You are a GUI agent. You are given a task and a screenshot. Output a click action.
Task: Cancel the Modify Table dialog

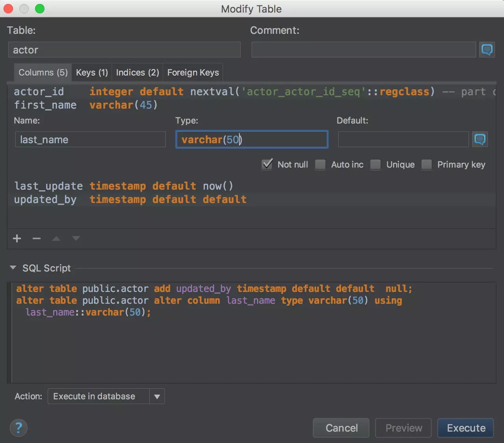[x=341, y=428]
